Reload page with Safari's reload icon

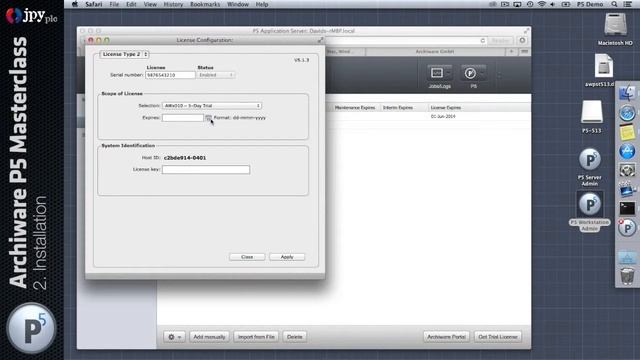point(483,40)
